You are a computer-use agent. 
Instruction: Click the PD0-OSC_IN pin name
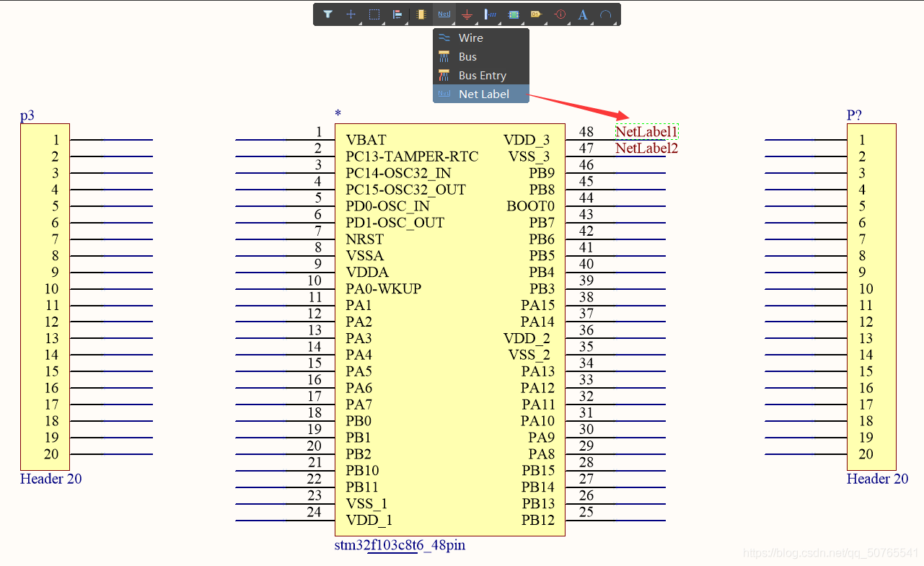(387, 207)
